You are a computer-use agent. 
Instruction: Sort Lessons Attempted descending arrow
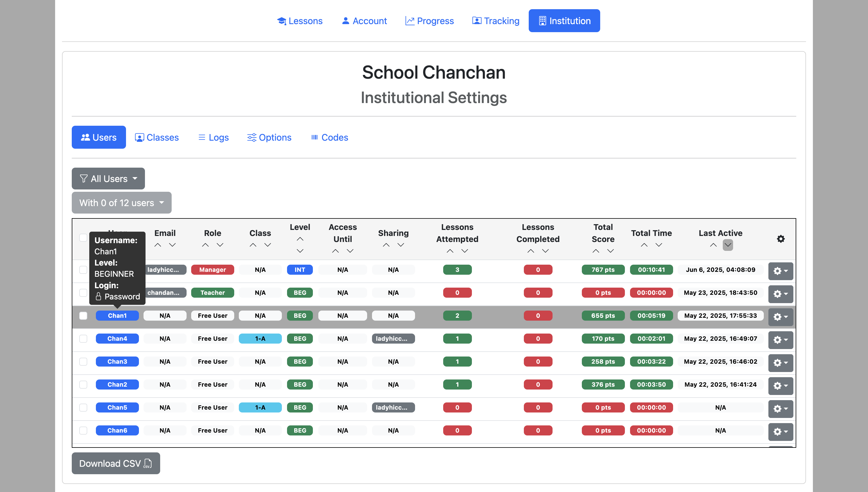tap(465, 251)
